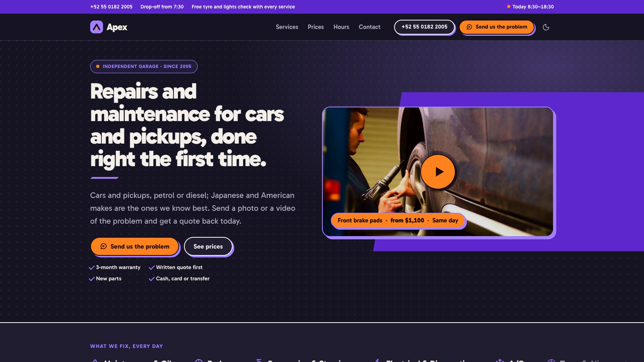The width and height of the screenshot is (644, 362).
Task: Click the orange hero Send us the problem text
Action: [140, 247]
